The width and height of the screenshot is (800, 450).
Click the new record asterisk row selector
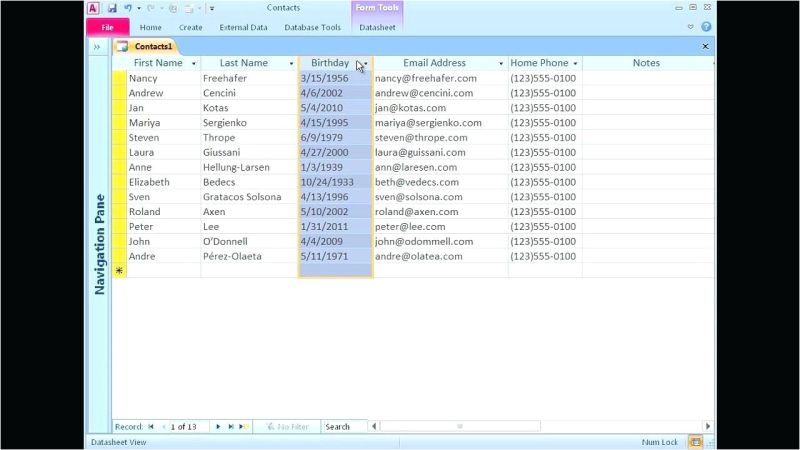click(119, 271)
